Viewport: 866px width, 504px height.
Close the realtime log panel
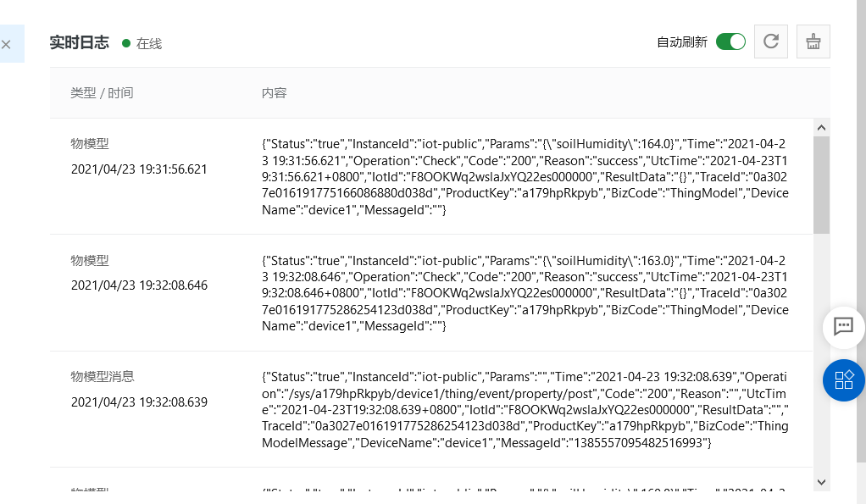pos(7,44)
